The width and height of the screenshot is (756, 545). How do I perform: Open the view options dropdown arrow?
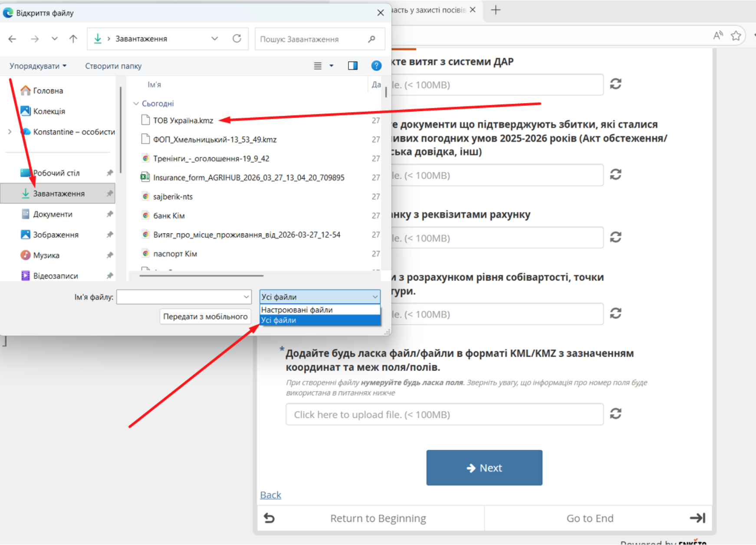click(x=332, y=66)
